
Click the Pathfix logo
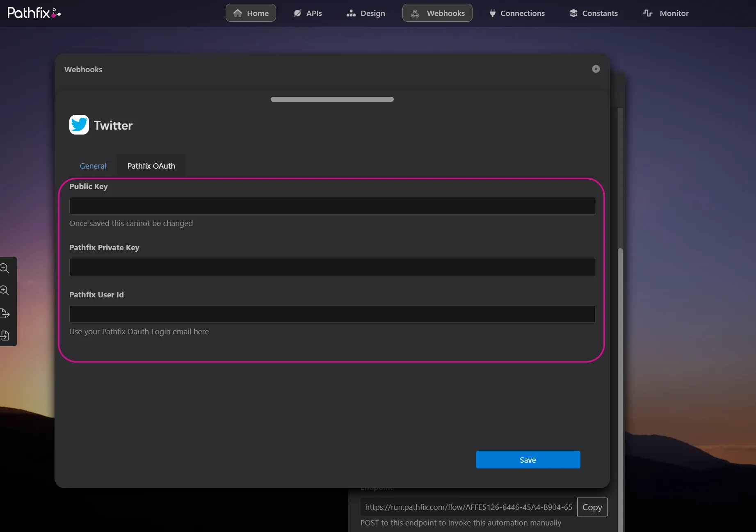34,13
